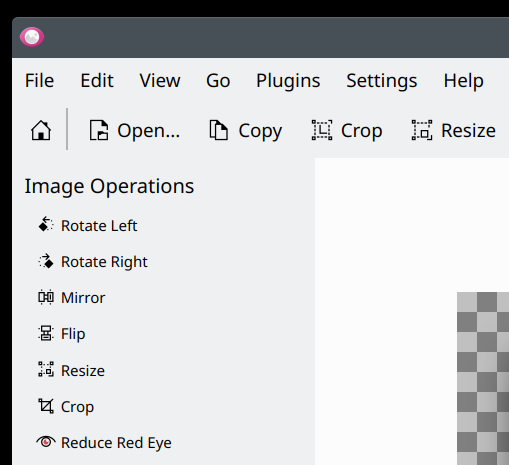509x465 pixels.
Task: Choose Flip in the sidebar
Action: (x=62, y=334)
